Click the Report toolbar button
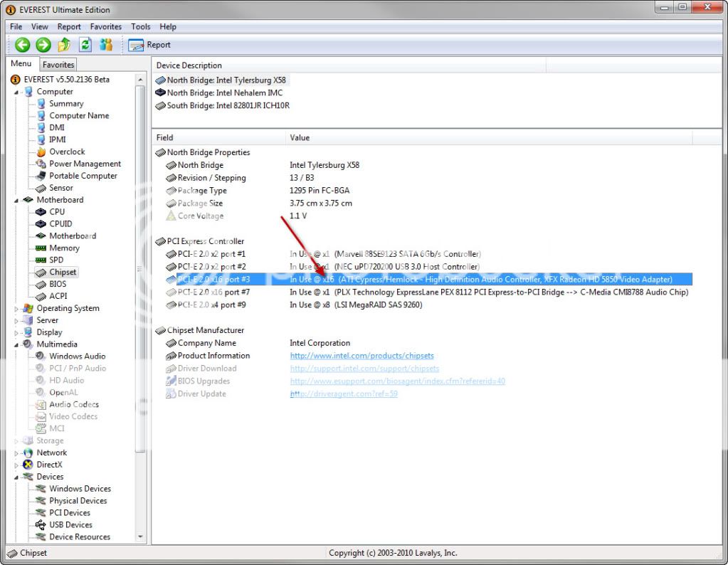 coord(149,45)
